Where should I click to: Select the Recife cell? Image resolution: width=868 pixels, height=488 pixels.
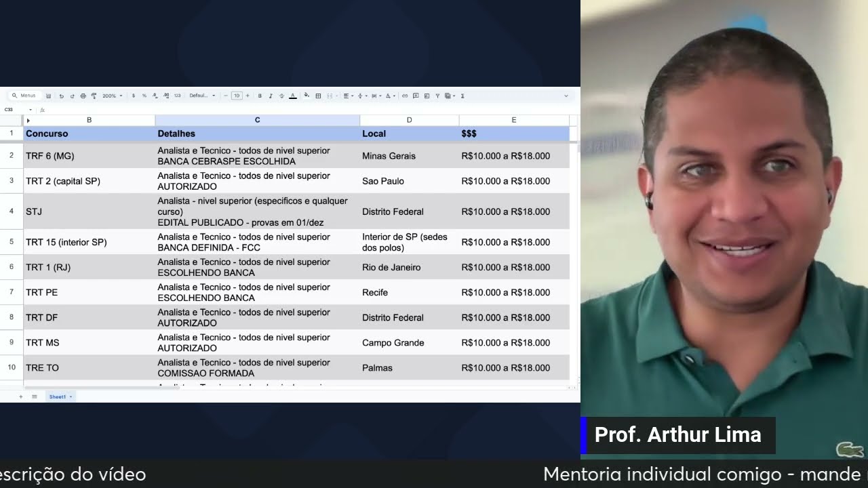(x=409, y=292)
